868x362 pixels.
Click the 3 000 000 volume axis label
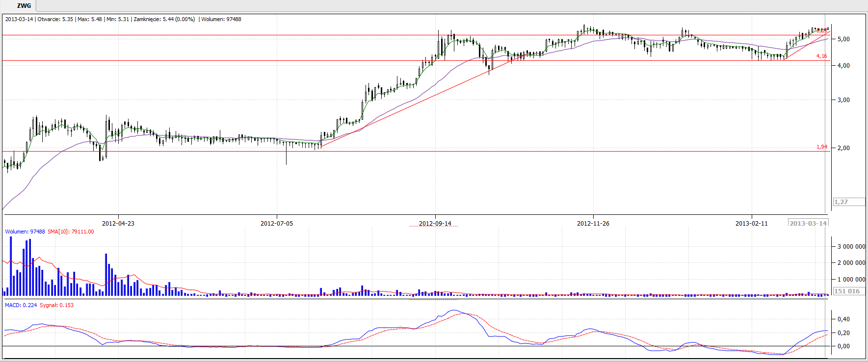pos(851,247)
